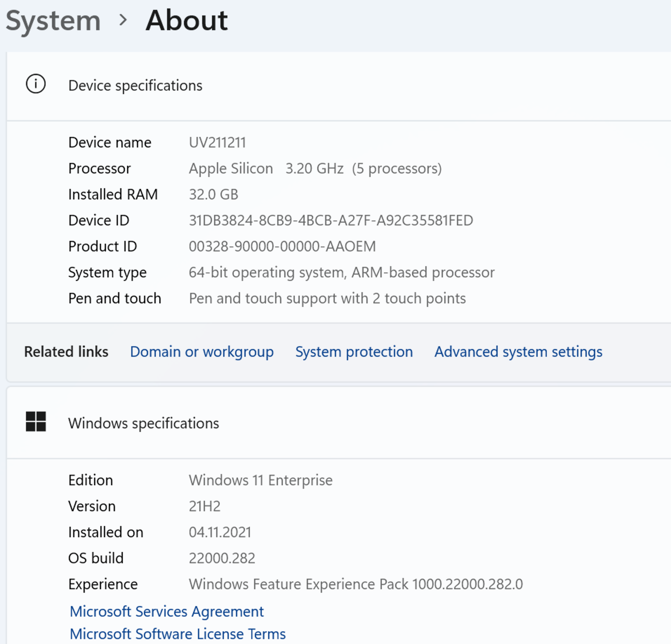
Task: Click the About page title
Action: tap(187, 21)
